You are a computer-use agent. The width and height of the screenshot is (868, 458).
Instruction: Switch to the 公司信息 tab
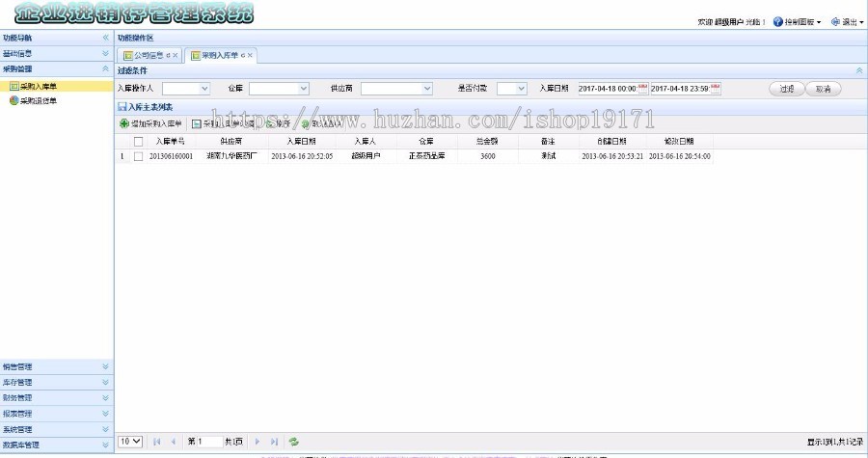(x=148, y=55)
